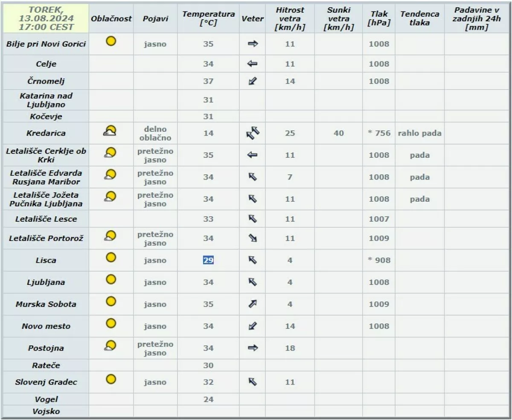The height and width of the screenshot is (420, 512).
Task: Click the cloudy icon for Letališče Edvarda Rusjana Maribor
Action: click(x=111, y=174)
